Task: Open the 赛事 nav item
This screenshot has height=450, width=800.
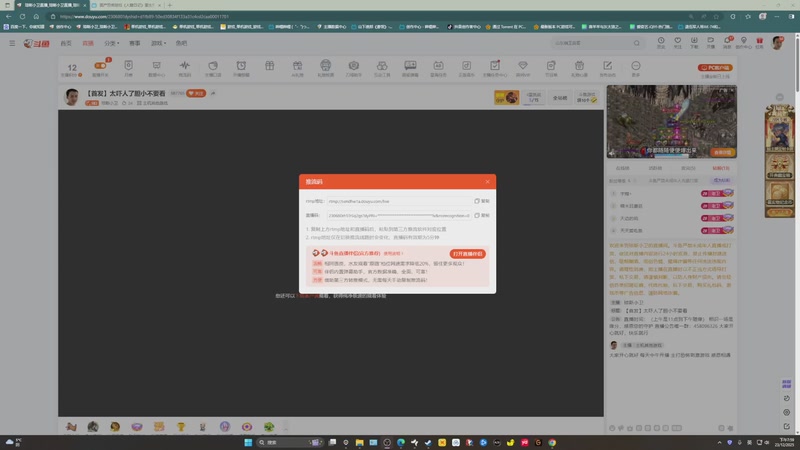Action: point(135,43)
